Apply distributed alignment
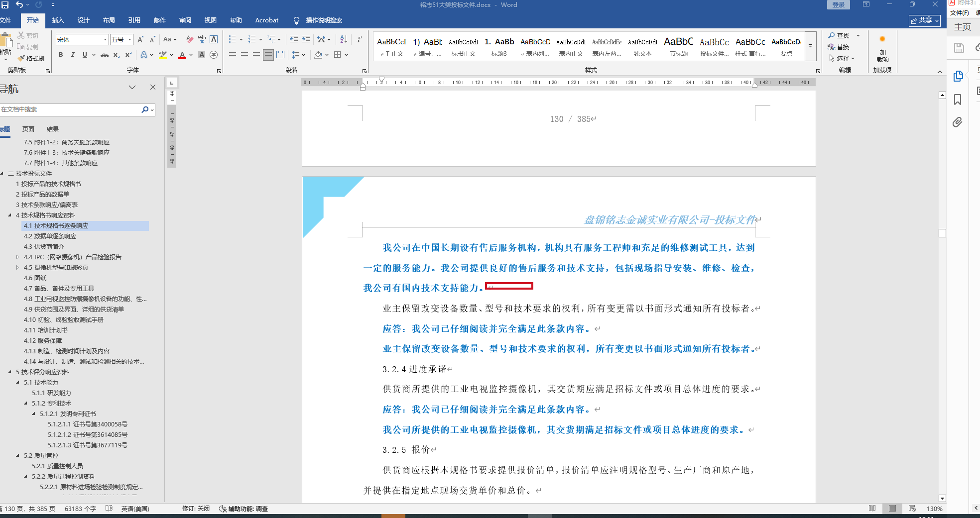 pyautogui.click(x=280, y=55)
